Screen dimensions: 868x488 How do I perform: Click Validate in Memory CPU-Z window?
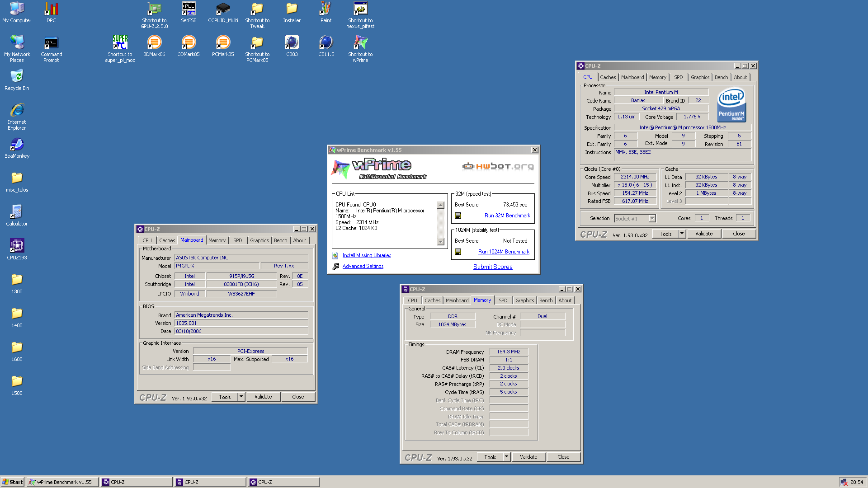[528, 457]
